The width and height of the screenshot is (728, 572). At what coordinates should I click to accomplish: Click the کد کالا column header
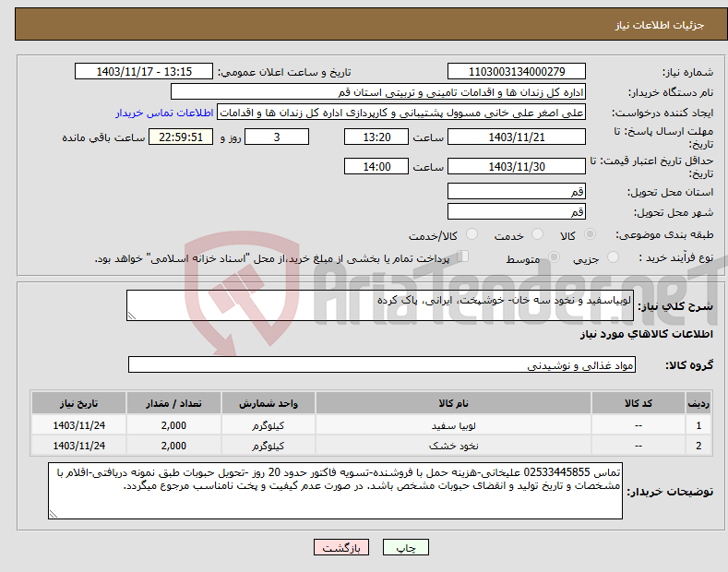point(638,403)
